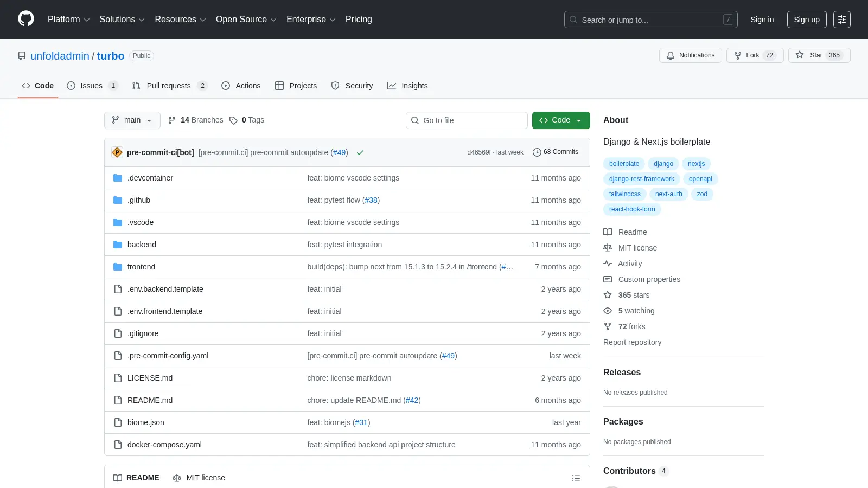The image size is (868, 488).
Task: Open the .pre-commit-config.yaml file
Action: coord(168,356)
